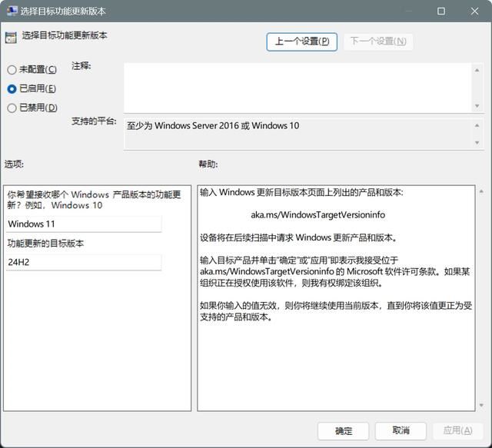This screenshot has height=448, width=492.
Task: Select the 已启用 radio button
Action: point(12,89)
